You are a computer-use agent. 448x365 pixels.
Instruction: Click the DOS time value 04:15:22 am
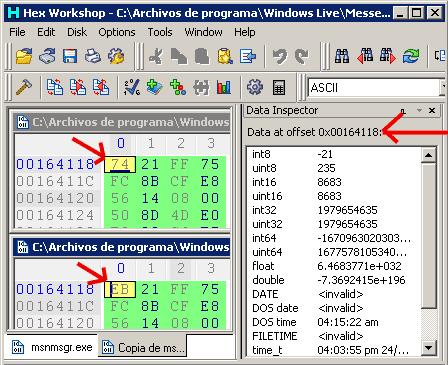click(x=348, y=322)
